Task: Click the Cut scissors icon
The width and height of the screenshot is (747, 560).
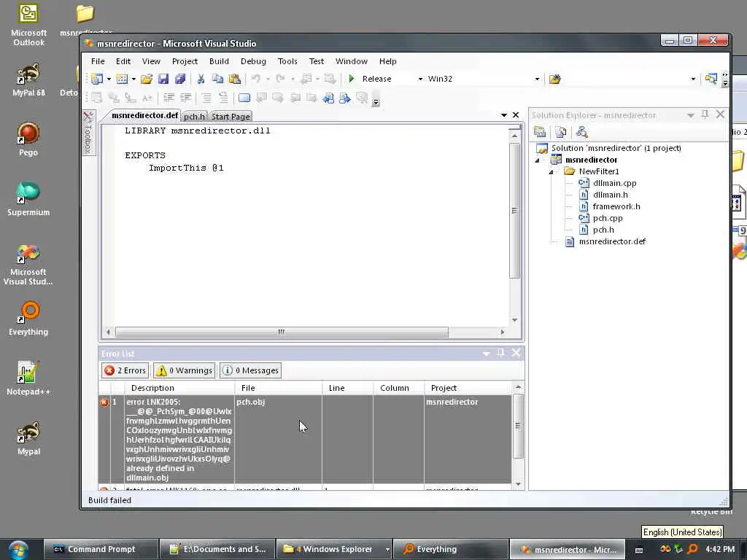Action: tap(201, 79)
